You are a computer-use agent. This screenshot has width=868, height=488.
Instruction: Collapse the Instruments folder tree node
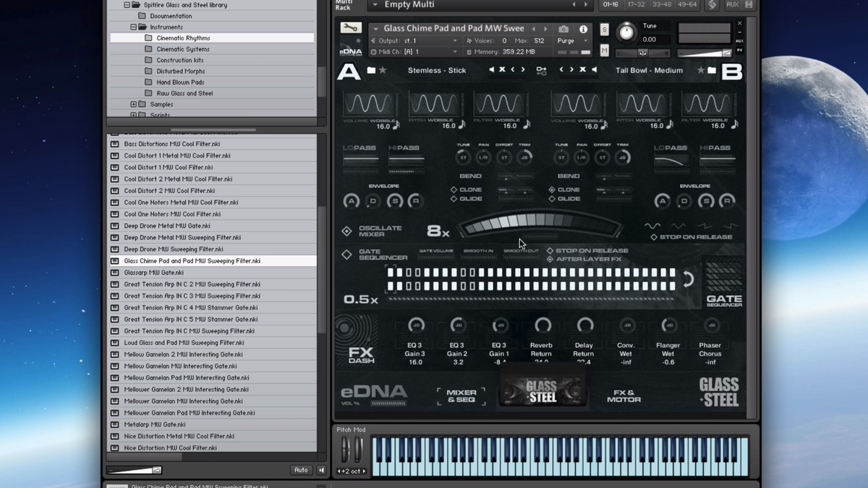coord(133,27)
